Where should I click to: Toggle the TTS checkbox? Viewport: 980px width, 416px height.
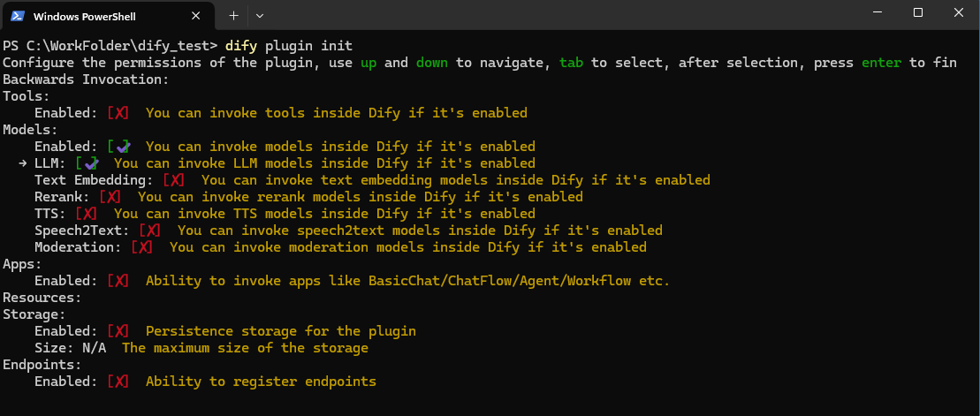[x=87, y=214]
